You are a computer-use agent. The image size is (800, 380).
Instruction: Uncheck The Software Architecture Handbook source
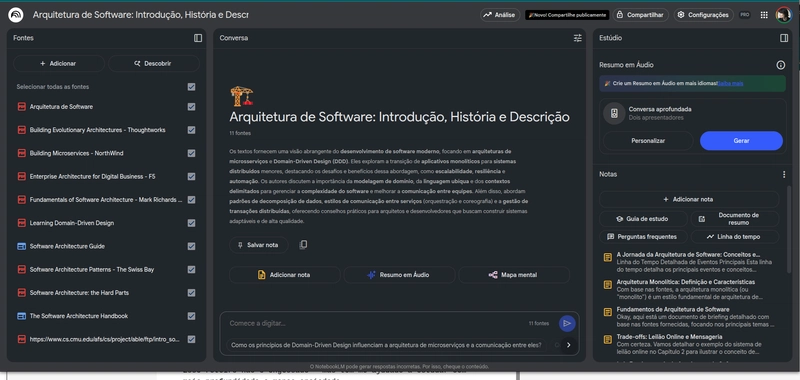coord(191,316)
